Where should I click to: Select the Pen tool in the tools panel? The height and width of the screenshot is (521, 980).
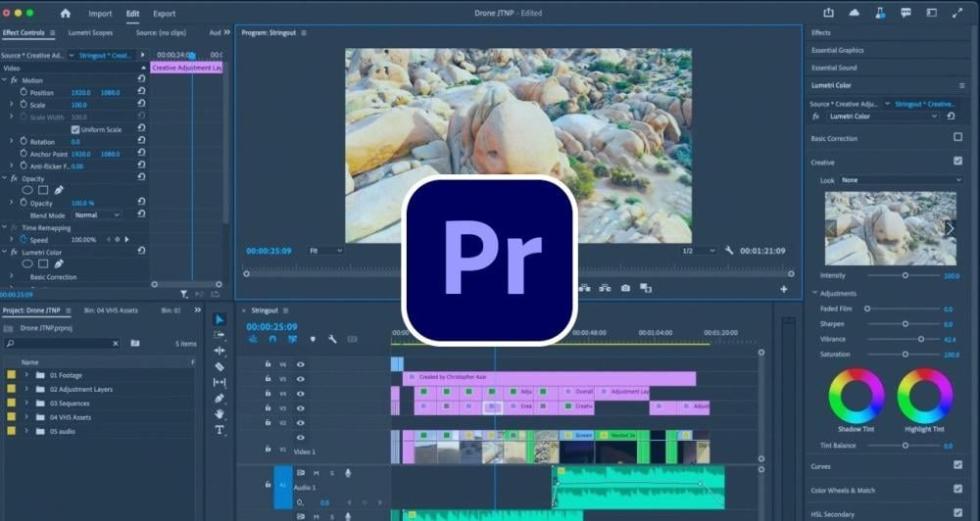[220, 399]
